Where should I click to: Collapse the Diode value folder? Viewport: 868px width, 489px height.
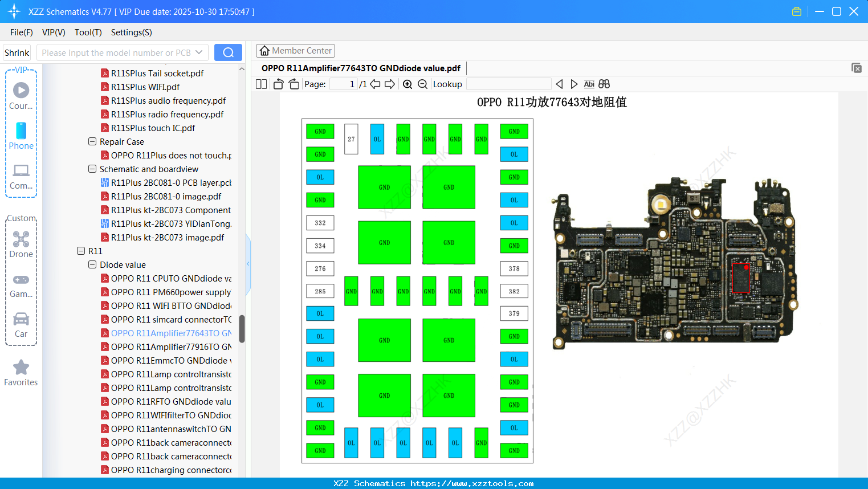pyautogui.click(x=92, y=264)
